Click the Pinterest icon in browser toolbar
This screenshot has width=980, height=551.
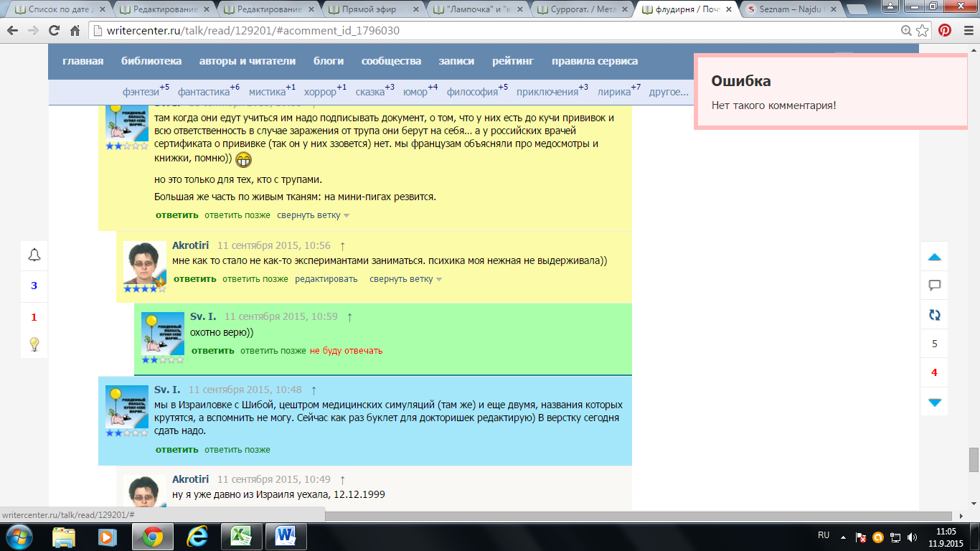coord(945,31)
